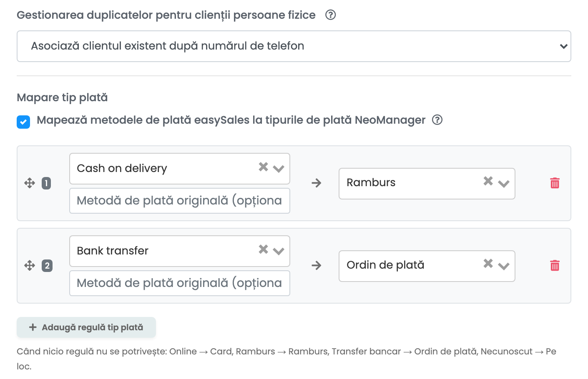This screenshot has width=588, height=379.
Task: Click the fallback rules note starting Când nicio regulă
Action: point(286,359)
